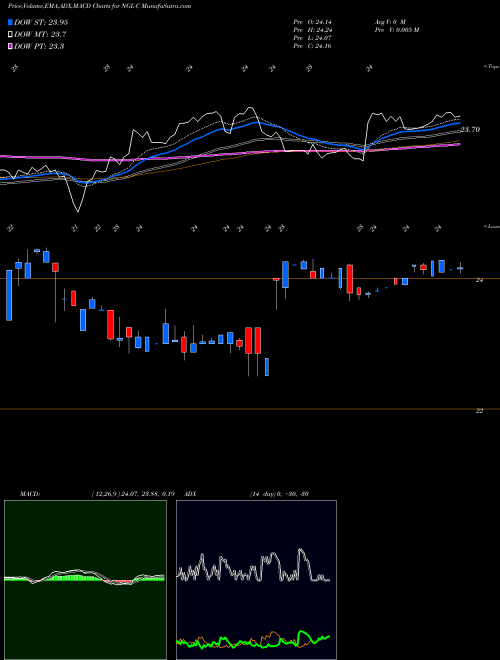The width and height of the screenshot is (500, 660).
Task: Click the 'MACD:' panel heading
Action: [x=30, y=494]
